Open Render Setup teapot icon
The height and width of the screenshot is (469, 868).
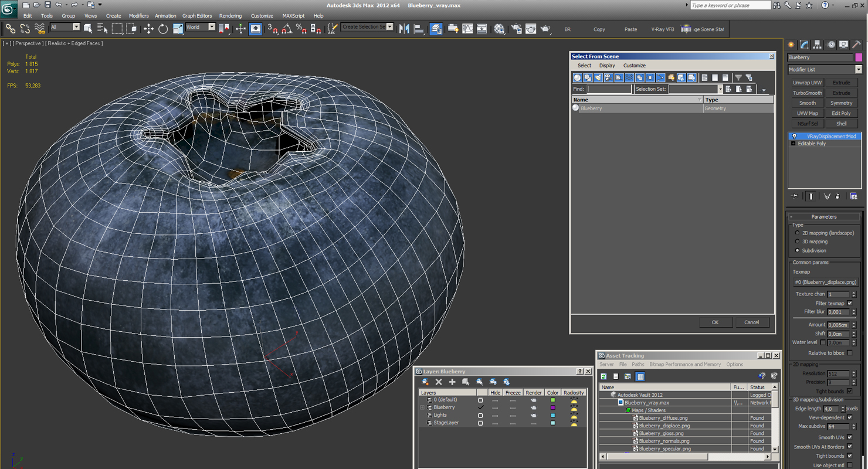[517, 28]
